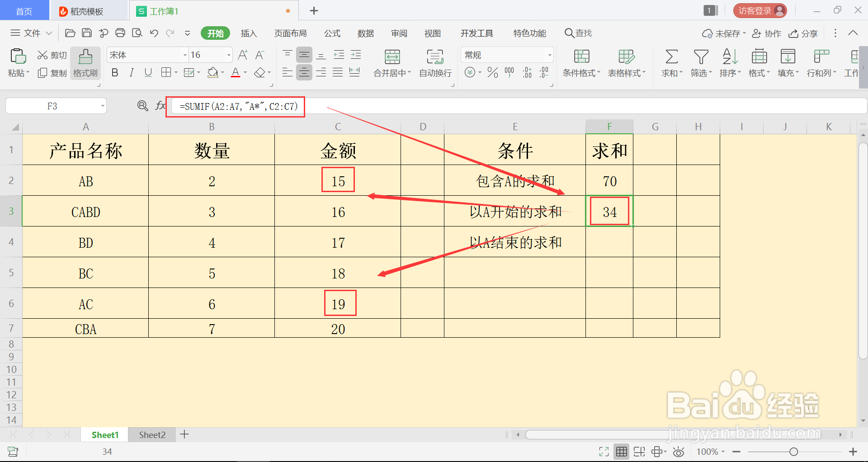The height and width of the screenshot is (462, 868).
Task: Open the font size dropdown
Action: click(x=229, y=55)
